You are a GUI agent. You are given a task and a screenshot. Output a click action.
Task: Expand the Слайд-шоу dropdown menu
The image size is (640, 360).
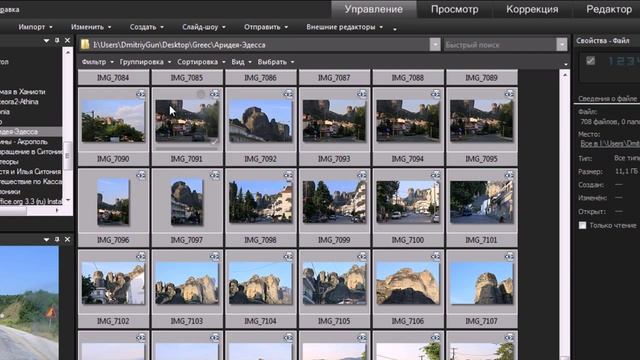(204, 27)
